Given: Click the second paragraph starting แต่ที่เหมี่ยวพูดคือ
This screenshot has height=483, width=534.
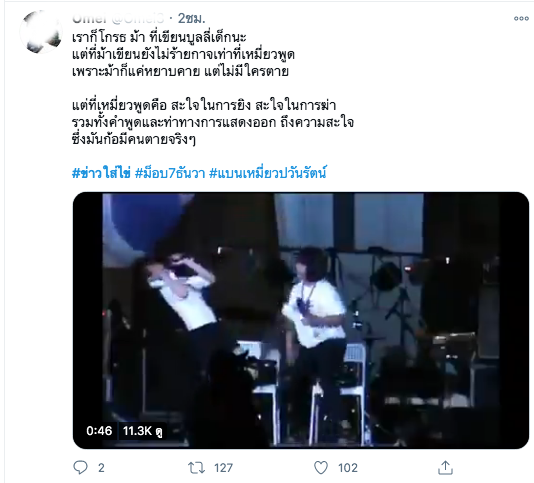Looking at the screenshot, I should (x=213, y=122).
